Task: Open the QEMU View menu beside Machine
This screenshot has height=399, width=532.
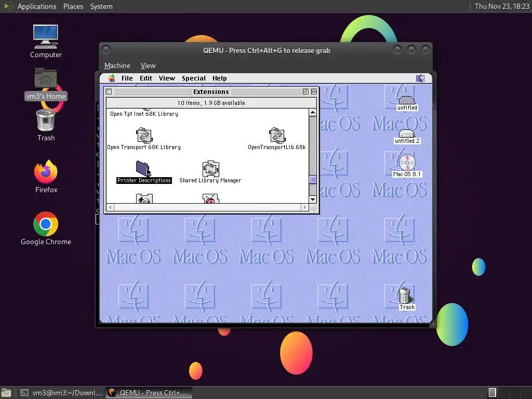Action: tap(148, 65)
